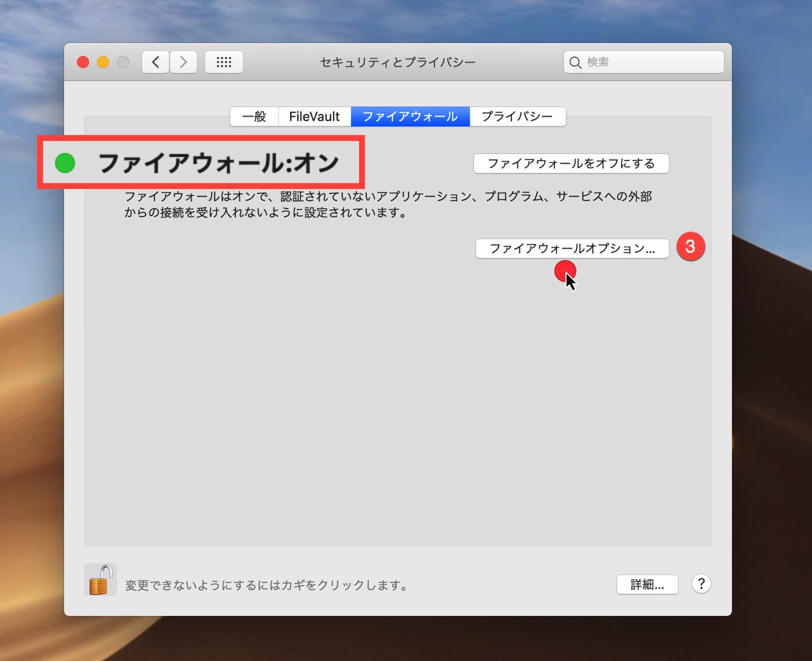Screen dimensions: 812x661
Task: Open help with the question mark button
Action: (x=701, y=584)
